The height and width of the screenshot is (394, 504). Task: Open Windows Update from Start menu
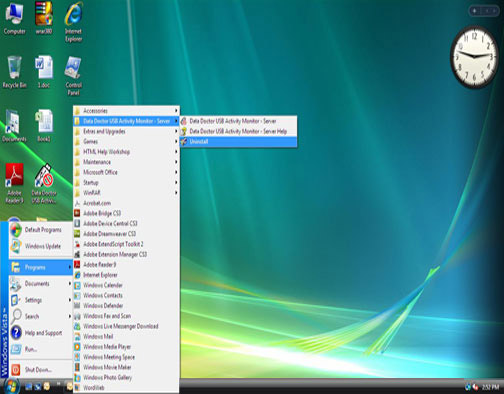[41, 246]
